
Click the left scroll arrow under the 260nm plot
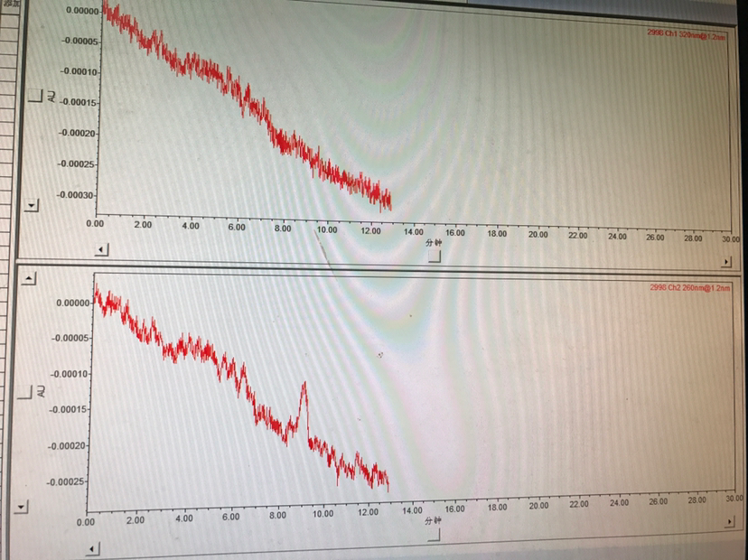92,548
